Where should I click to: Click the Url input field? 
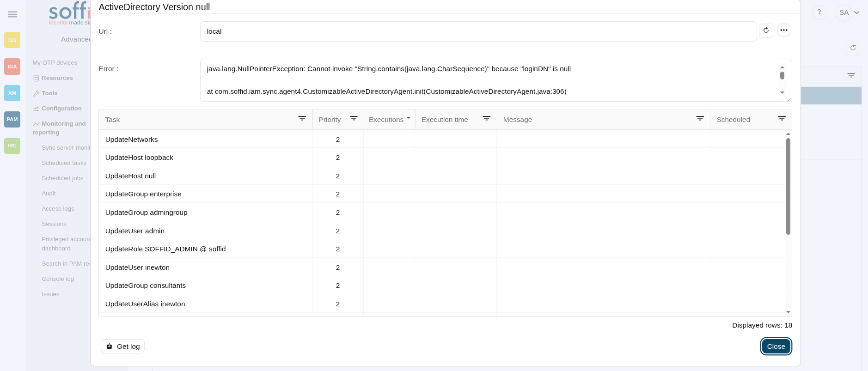tap(478, 31)
